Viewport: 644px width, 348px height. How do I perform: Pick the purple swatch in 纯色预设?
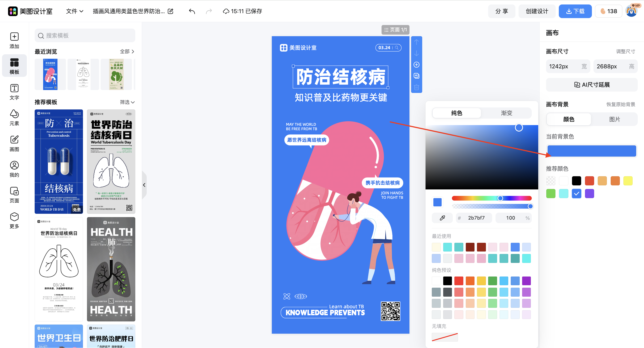[x=527, y=281]
